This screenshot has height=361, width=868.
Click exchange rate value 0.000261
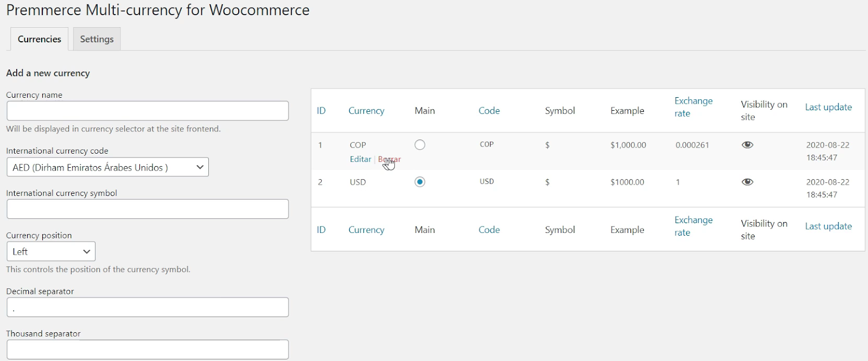tap(692, 145)
